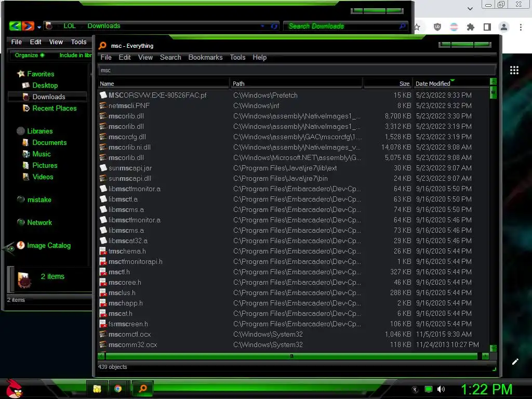This screenshot has height=399, width=532.
Task: Click the search magnifier icon in Explorer
Action: click(x=403, y=26)
